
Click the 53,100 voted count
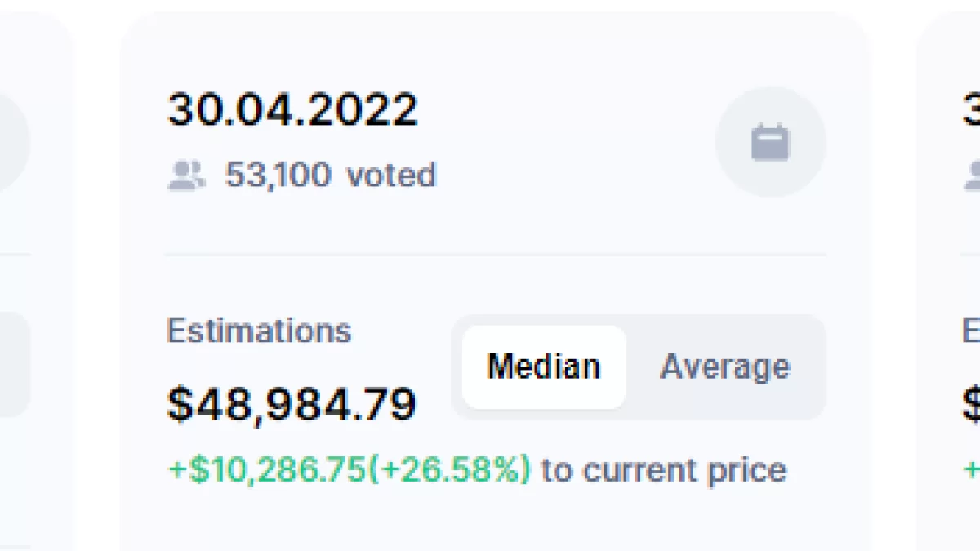coord(330,175)
